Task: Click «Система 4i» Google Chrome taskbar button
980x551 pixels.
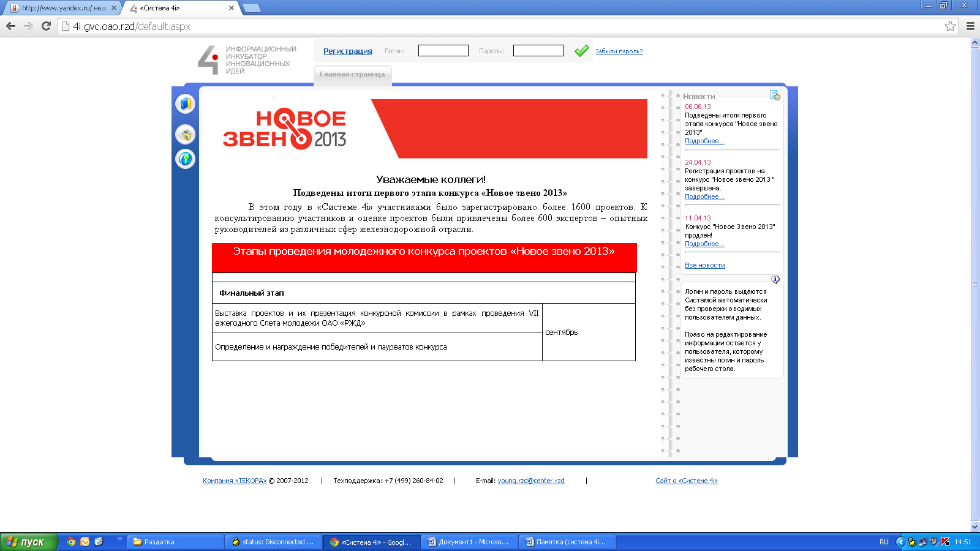Action: (x=372, y=542)
